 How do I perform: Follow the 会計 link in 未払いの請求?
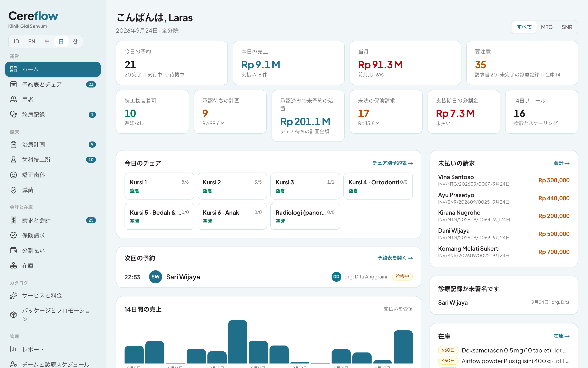pos(561,163)
